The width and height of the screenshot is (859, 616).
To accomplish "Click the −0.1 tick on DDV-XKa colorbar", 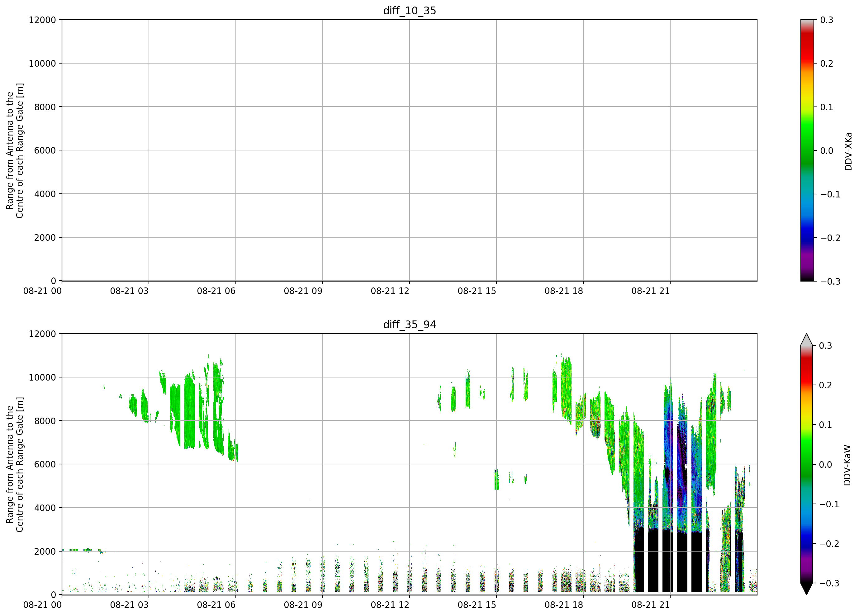I will click(830, 194).
